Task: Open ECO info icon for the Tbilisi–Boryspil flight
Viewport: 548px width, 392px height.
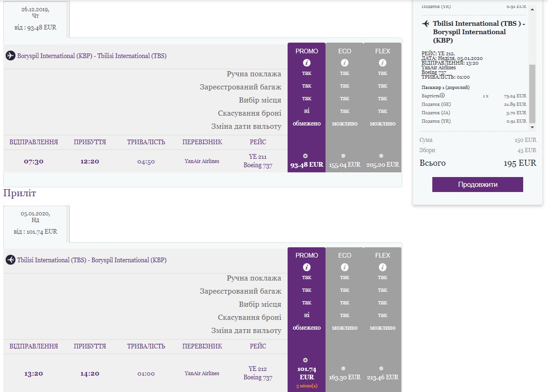Action: (x=345, y=267)
